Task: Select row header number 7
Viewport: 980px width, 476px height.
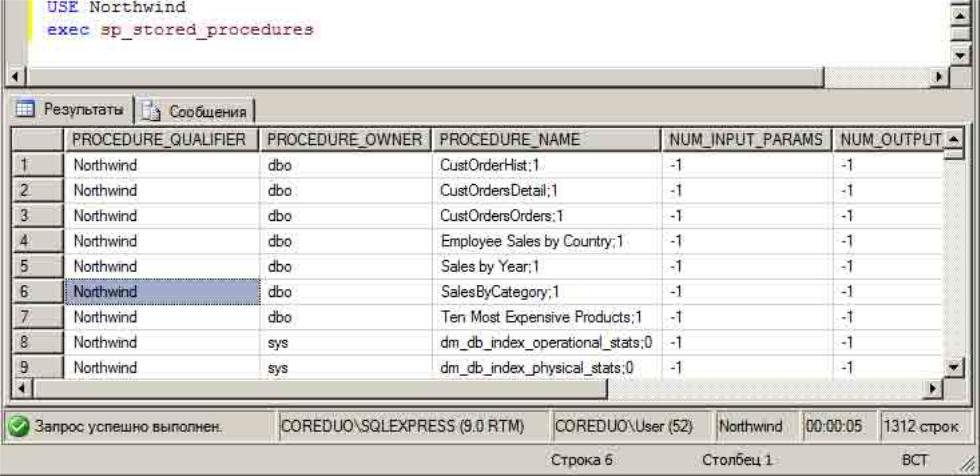Action: pyautogui.click(x=38, y=317)
